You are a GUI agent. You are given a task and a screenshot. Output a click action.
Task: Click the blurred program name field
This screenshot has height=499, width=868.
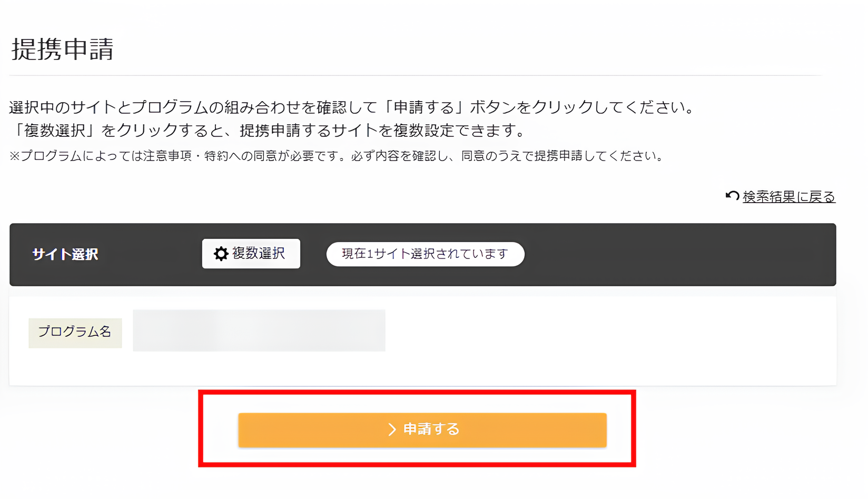point(259,331)
